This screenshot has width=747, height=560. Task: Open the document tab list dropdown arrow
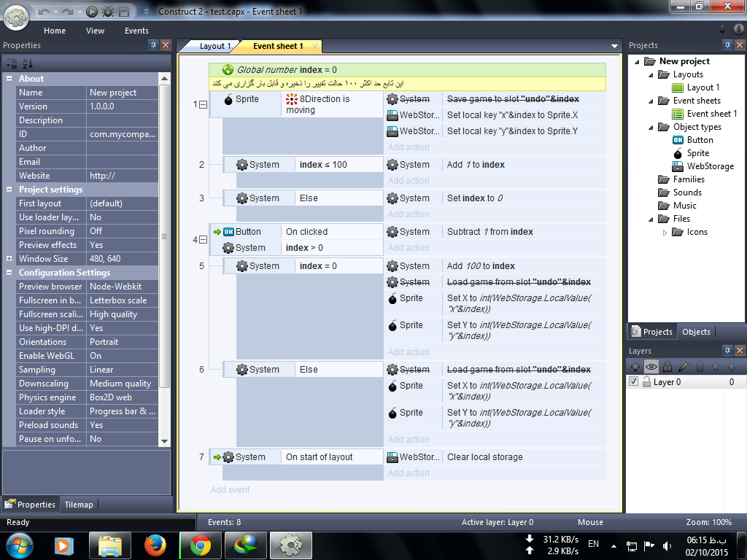tap(614, 46)
